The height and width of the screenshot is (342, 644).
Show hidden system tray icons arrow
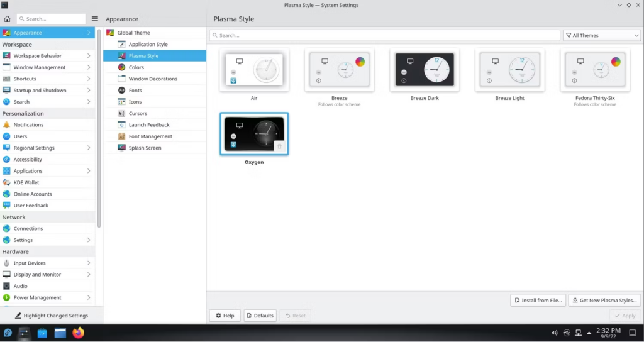[589, 333]
